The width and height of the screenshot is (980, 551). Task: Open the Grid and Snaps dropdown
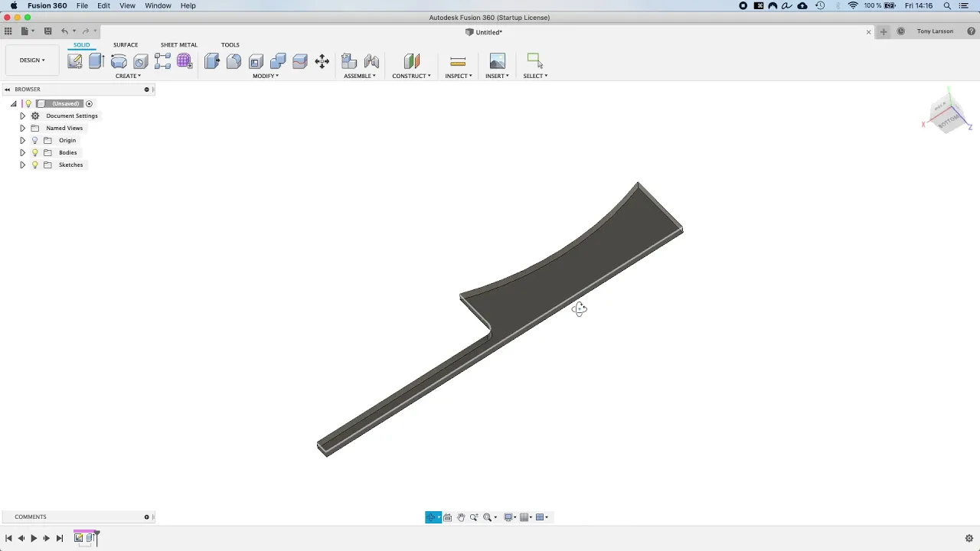tap(526, 517)
